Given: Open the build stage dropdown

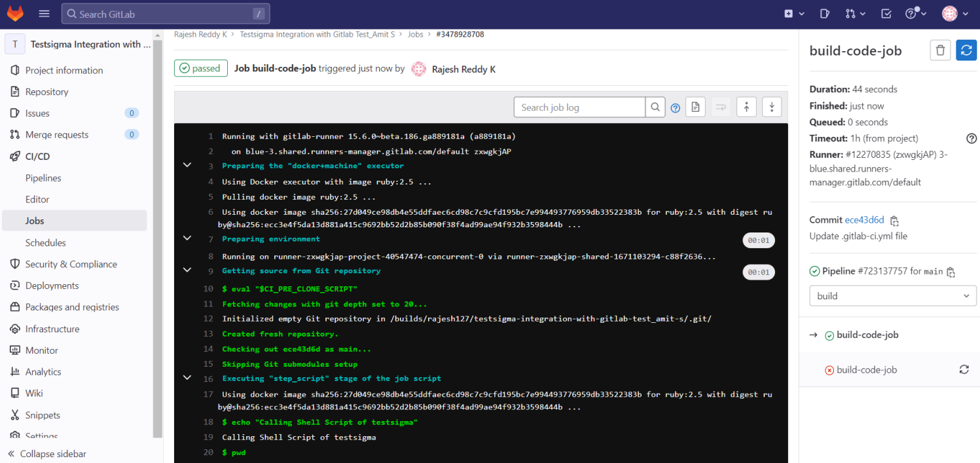Looking at the screenshot, I should pos(893,296).
